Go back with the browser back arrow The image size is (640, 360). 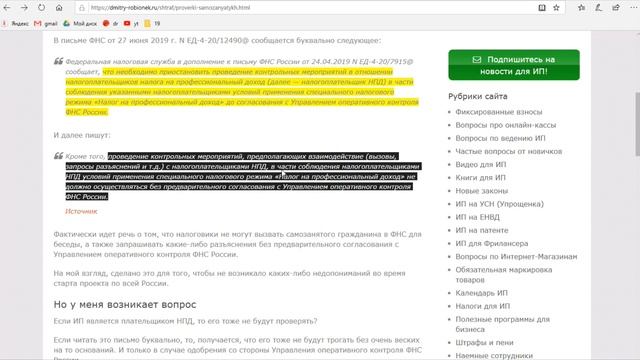point(7,8)
